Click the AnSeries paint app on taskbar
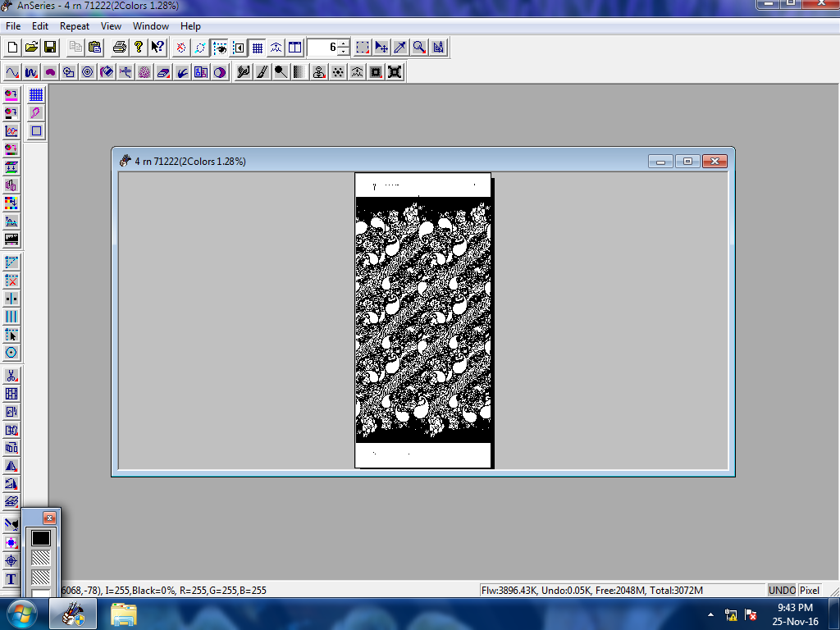The width and height of the screenshot is (840, 630). click(x=73, y=614)
